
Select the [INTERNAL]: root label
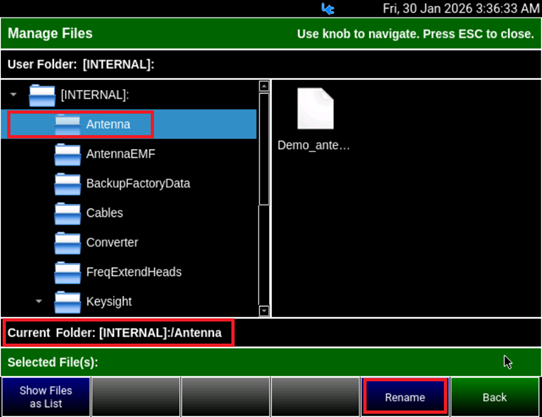point(95,95)
